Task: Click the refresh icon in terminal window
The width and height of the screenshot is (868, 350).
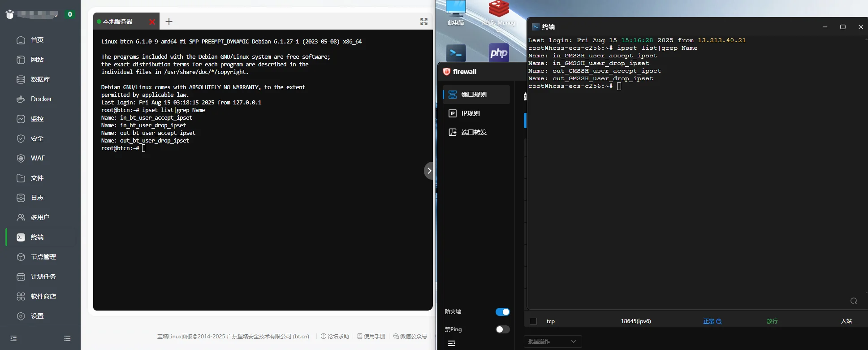Action: [854, 301]
